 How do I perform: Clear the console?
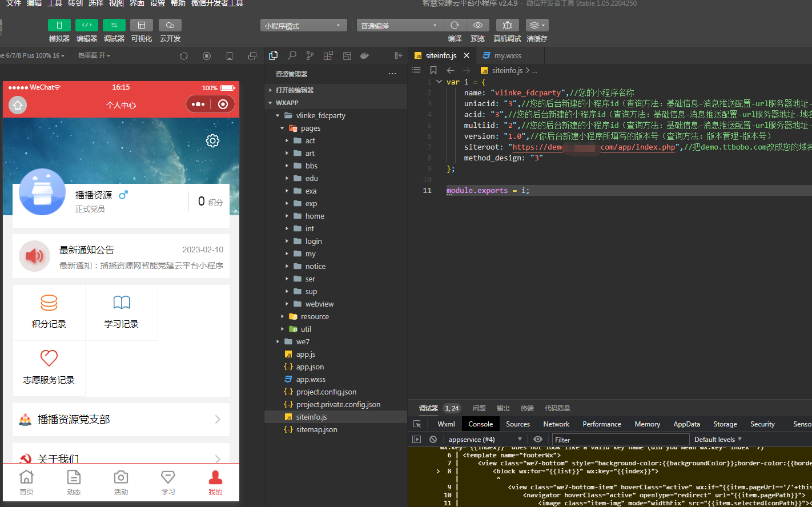tap(433, 440)
